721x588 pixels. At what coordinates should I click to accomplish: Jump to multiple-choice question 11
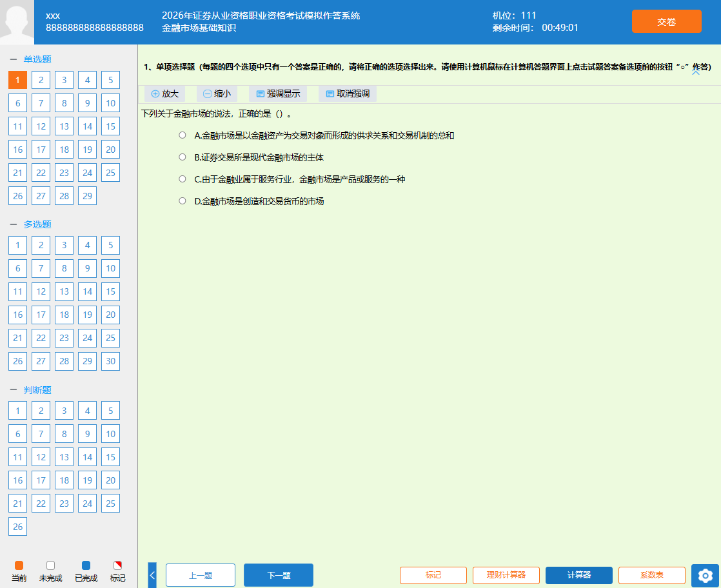[18, 291]
